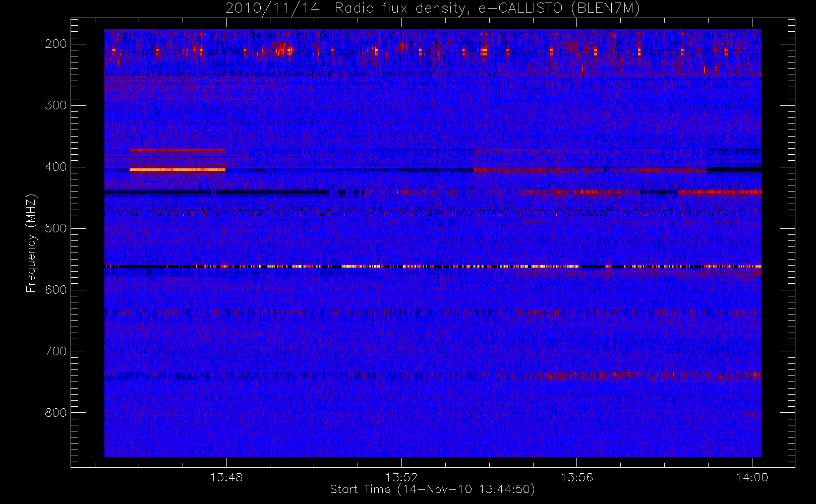Click the 500 frequency tick label
816x504 pixels.
(x=55, y=228)
